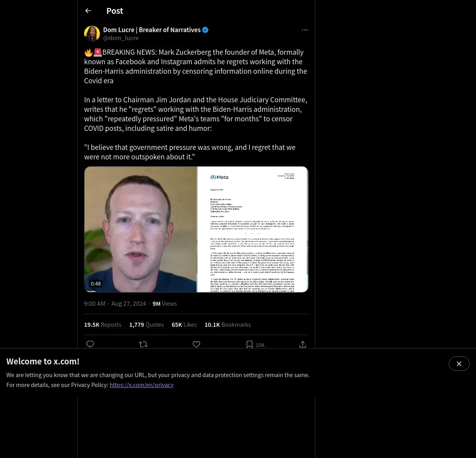This screenshot has width=476, height=458.
Task: Open the three-dot more options menu
Action: (x=305, y=30)
